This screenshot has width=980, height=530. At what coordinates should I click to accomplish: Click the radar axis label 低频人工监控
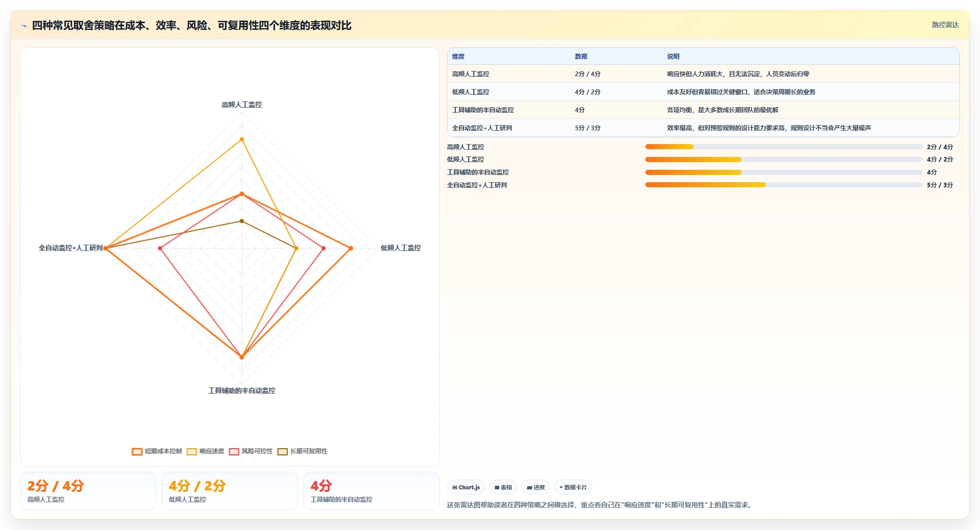click(x=401, y=248)
